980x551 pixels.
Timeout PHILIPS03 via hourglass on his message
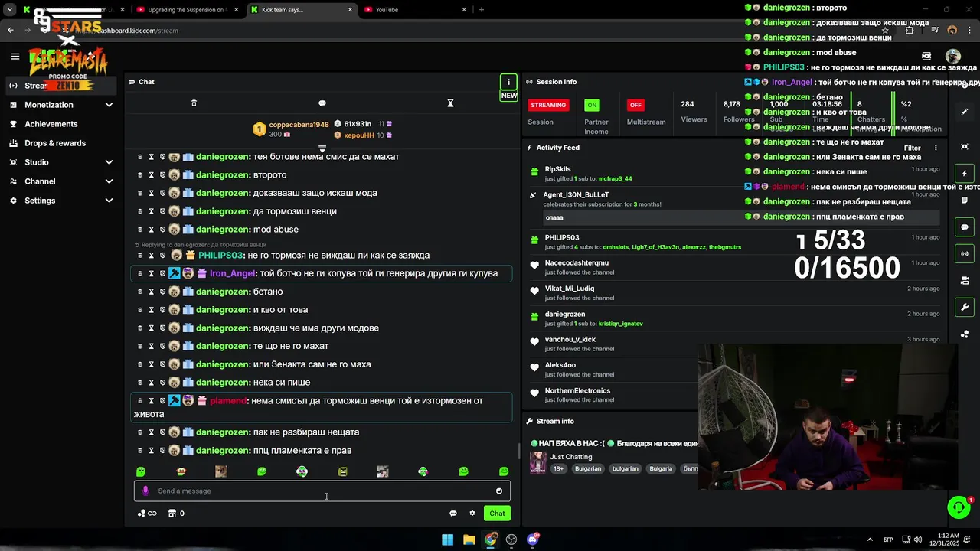tap(151, 256)
